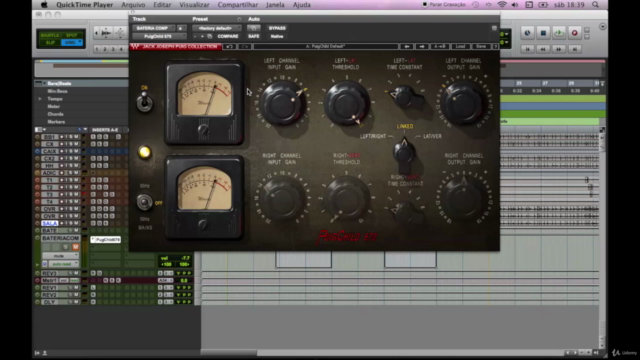Image resolution: width=640 pixels, height=360 pixels.
Task: Adjust the Left Threshold knob
Action: (347, 103)
